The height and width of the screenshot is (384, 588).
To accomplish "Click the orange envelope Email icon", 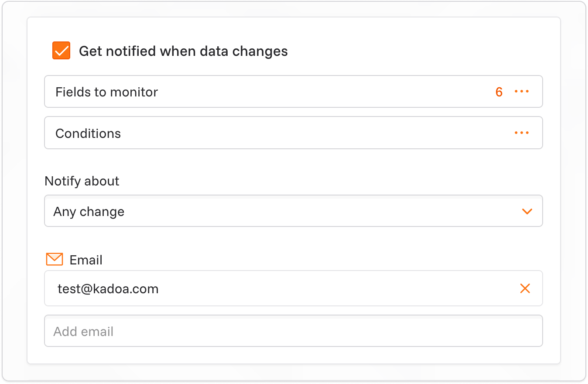I will click(x=55, y=259).
